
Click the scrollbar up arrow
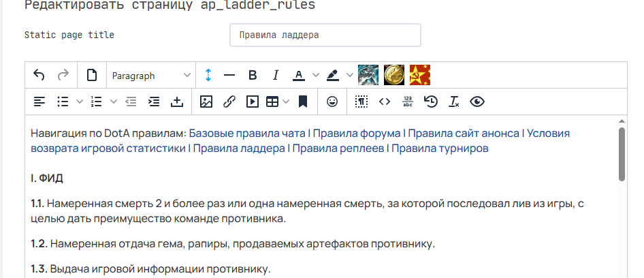[622, 121]
